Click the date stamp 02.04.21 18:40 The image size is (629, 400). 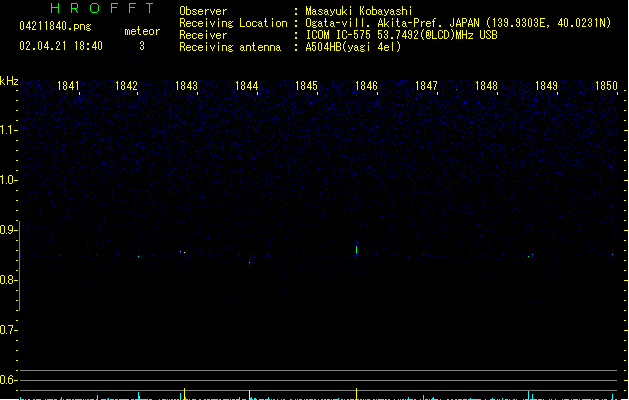61,46
